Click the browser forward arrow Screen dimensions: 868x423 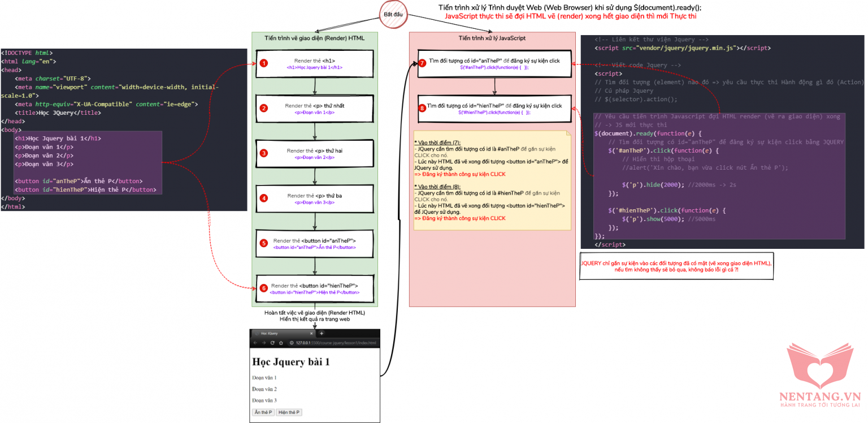click(x=263, y=343)
